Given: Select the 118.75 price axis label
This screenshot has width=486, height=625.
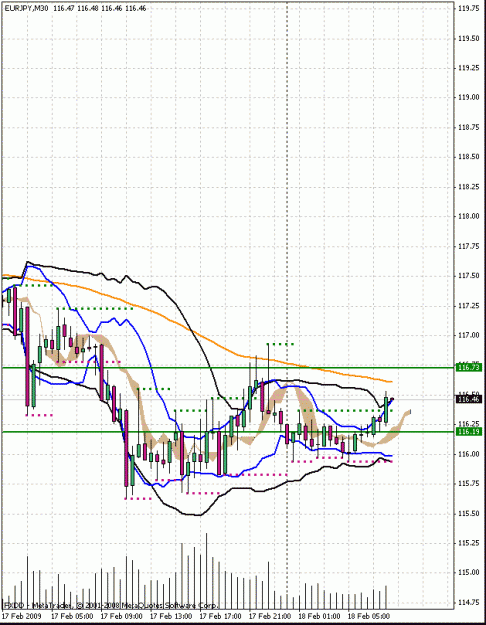Looking at the screenshot, I should click(468, 127).
